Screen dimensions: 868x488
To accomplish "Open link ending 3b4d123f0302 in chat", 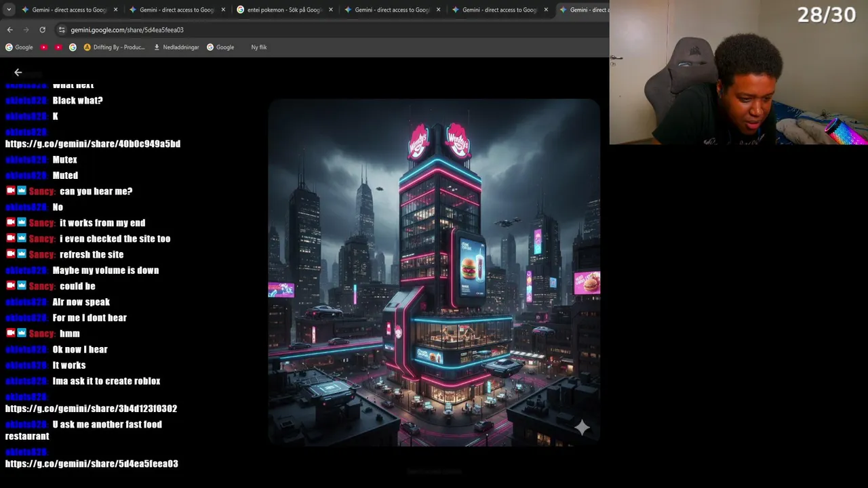I will 91,409.
